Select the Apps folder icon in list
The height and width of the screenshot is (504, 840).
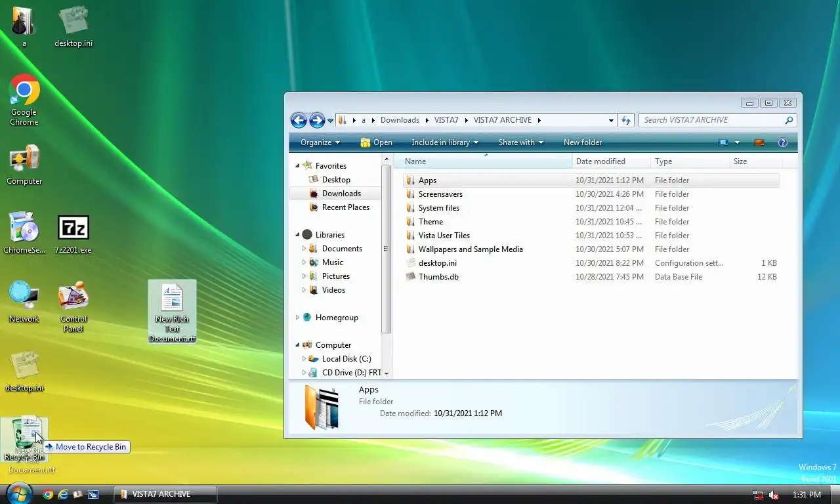(x=410, y=180)
